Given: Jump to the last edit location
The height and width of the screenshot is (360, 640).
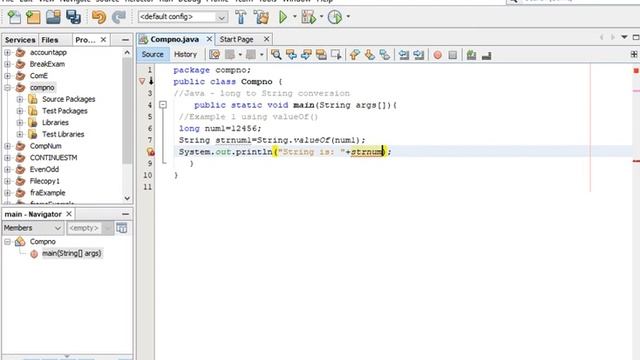Looking at the screenshot, I should tap(214, 55).
